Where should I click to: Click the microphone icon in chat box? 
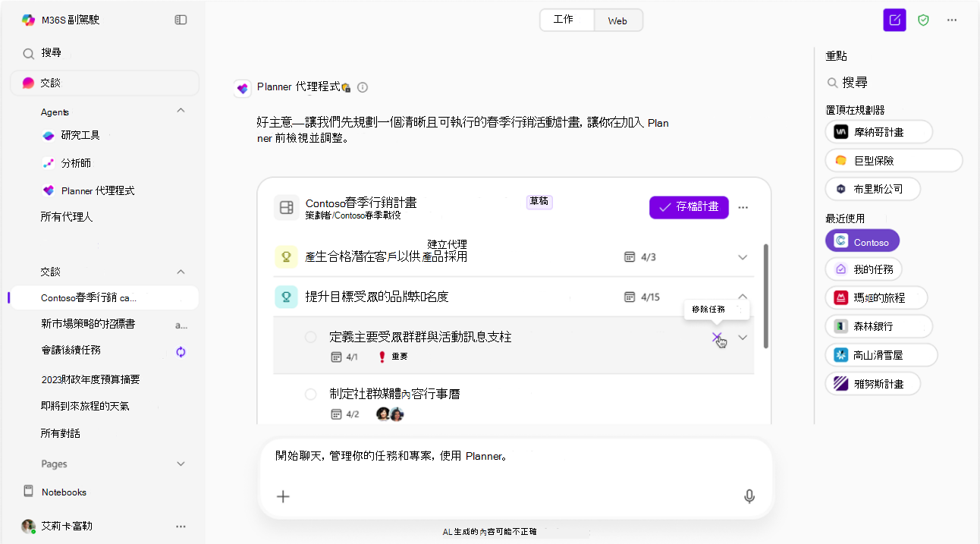749,496
